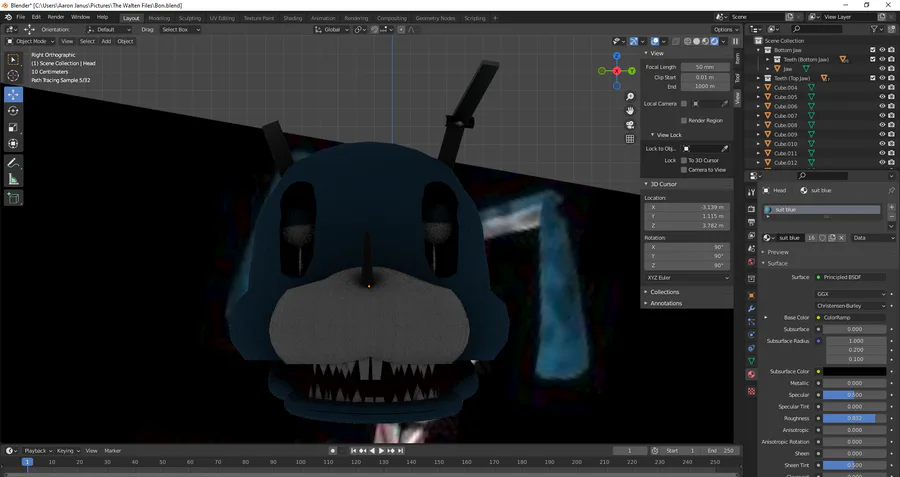Select the Measure tool
Image resolution: width=900 pixels, height=477 pixels.
pos(13,180)
